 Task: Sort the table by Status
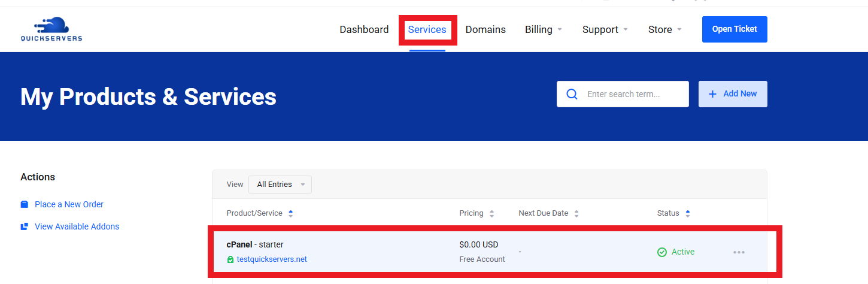tap(688, 213)
